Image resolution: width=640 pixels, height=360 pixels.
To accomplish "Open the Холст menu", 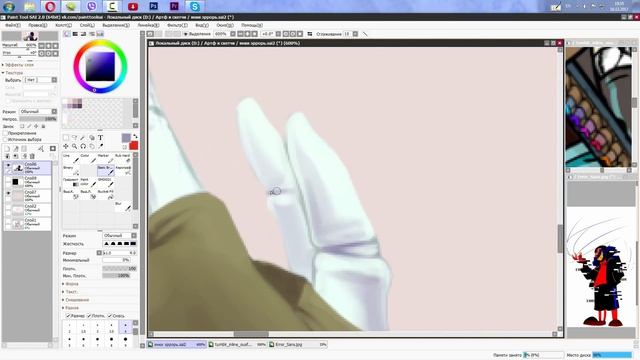I will [x=63, y=25].
